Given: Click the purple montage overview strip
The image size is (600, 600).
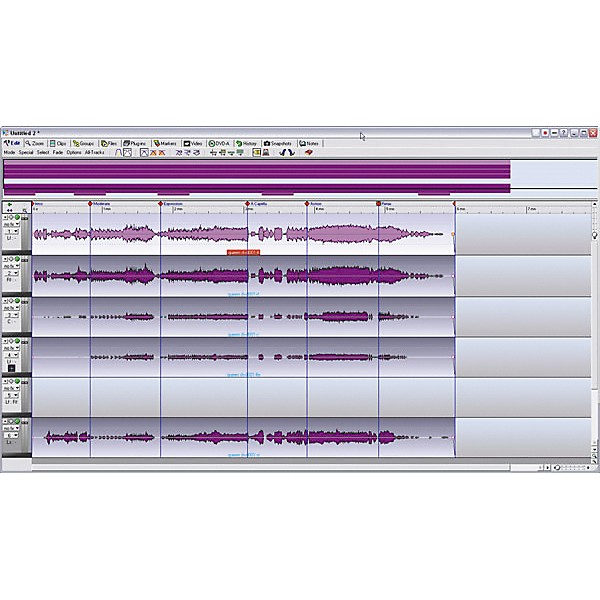Looking at the screenshot, I should pyautogui.click(x=257, y=178).
